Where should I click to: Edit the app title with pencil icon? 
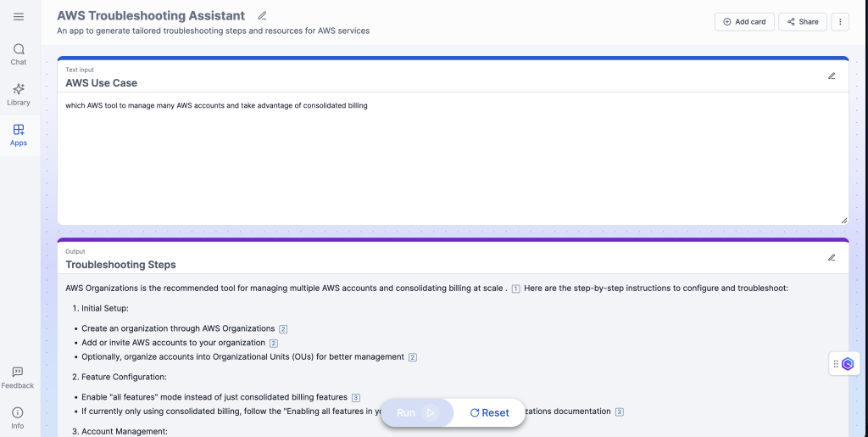[263, 16]
